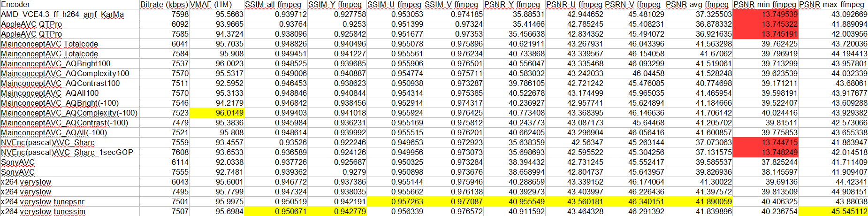Image resolution: width=868 pixels, height=216 pixels.
Task: Select the AppleAVC QTPro cell with bitrate 6092
Action: [x=70, y=24]
